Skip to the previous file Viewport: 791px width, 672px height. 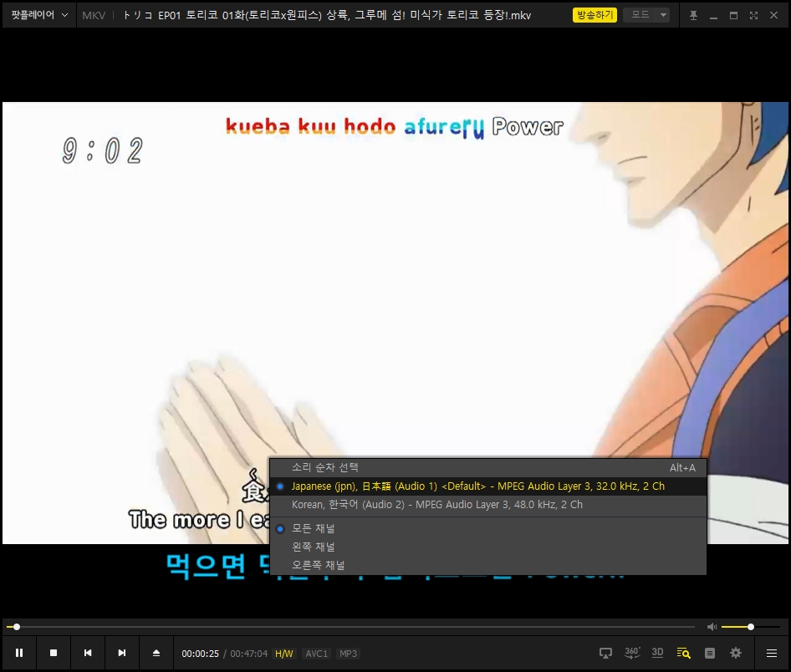coord(88,653)
